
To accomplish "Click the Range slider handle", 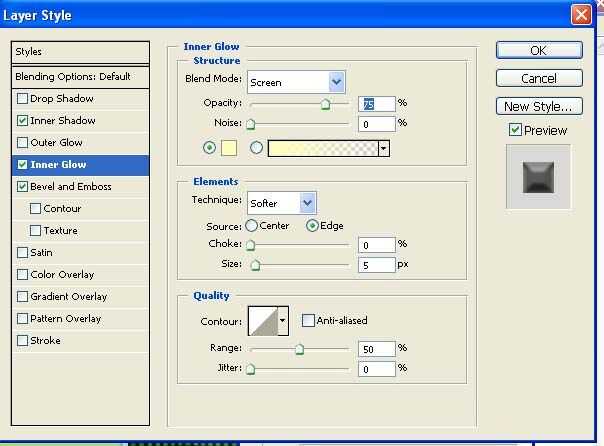I will tap(299, 349).
